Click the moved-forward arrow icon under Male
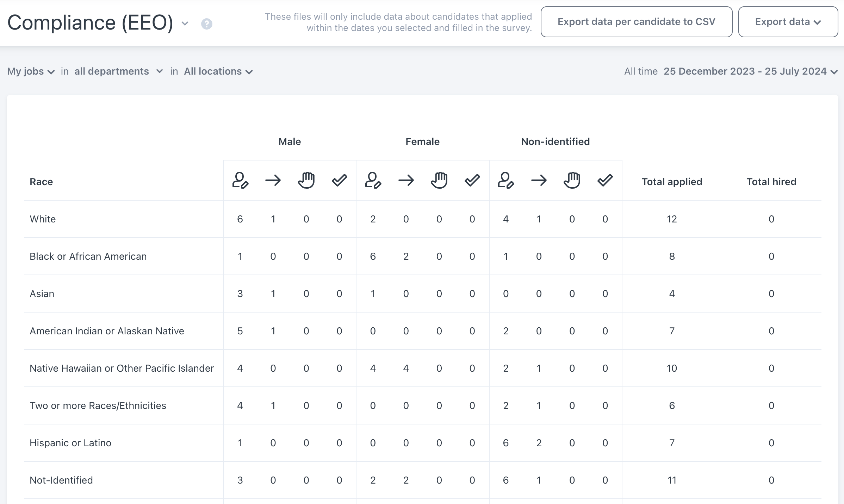The width and height of the screenshot is (844, 504). pyautogui.click(x=273, y=181)
